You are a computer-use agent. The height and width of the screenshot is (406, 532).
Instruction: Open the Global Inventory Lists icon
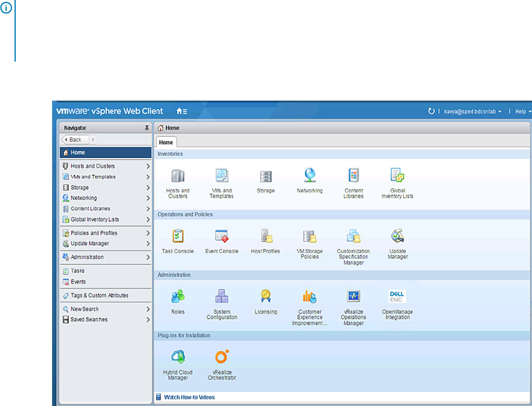pos(397,175)
